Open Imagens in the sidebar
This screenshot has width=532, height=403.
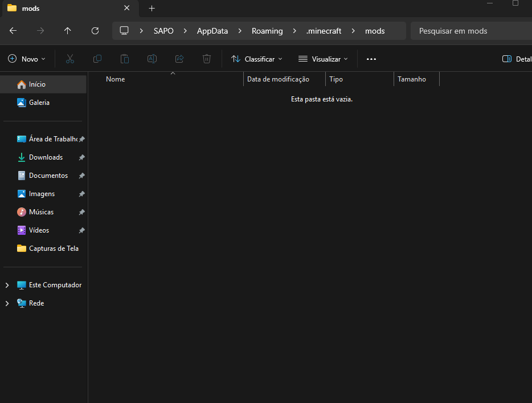coord(43,194)
